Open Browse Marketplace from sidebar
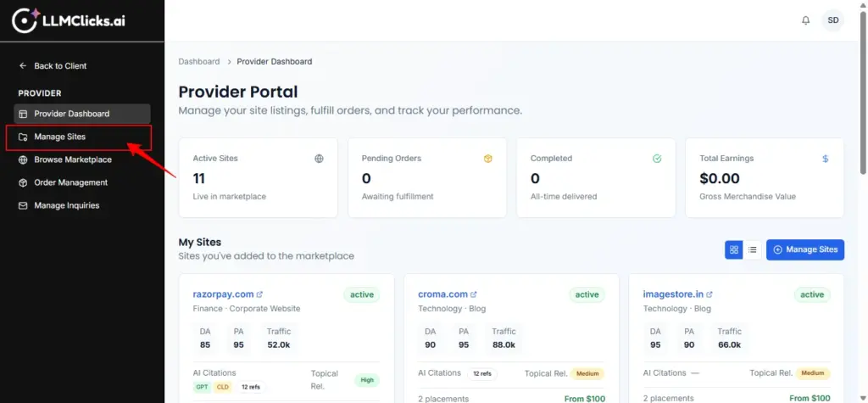 [72, 160]
